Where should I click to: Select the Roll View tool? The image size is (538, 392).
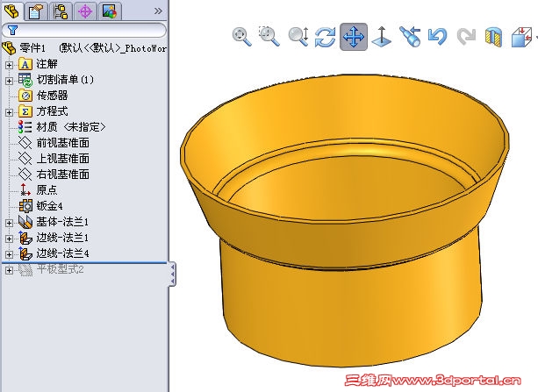tap(411, 36)
